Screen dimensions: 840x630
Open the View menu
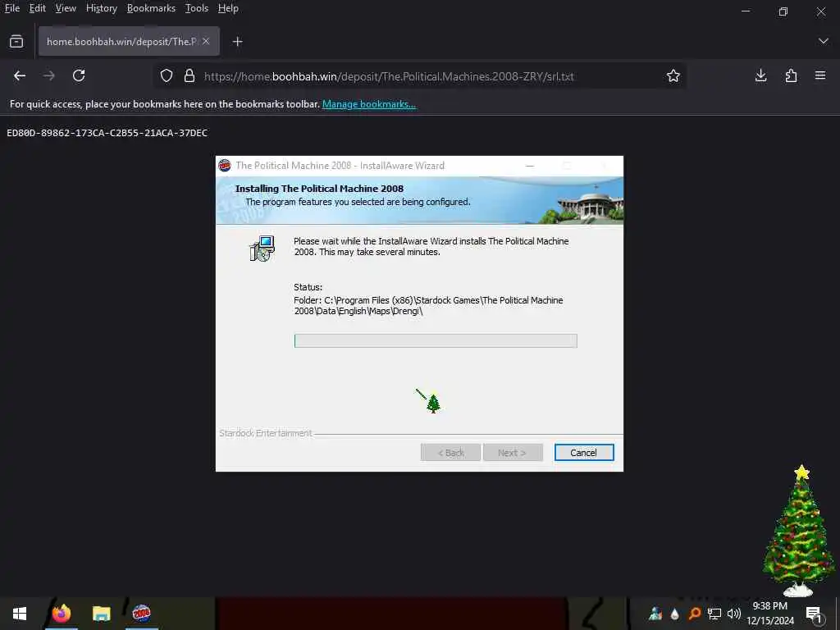(66, 8)
